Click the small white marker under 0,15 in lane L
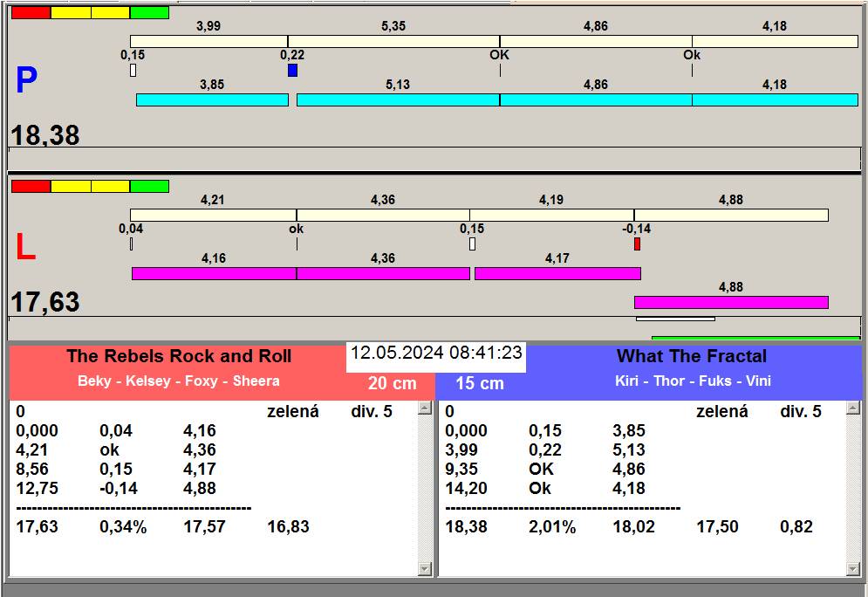The width and height of the screenshot is (868, 597). click(x=472, y=244)
